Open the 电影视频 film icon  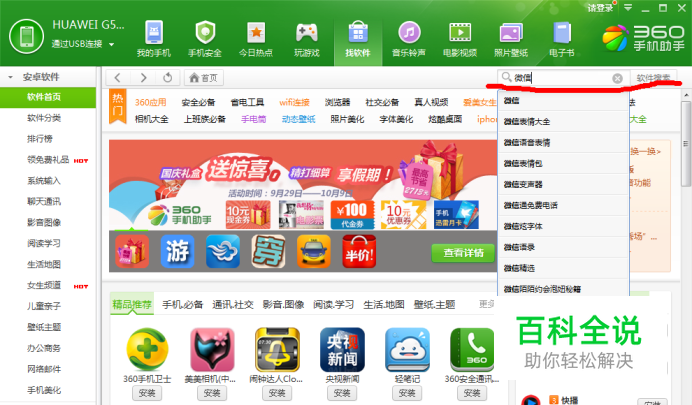pyautogui.click(x=460, y=33)
